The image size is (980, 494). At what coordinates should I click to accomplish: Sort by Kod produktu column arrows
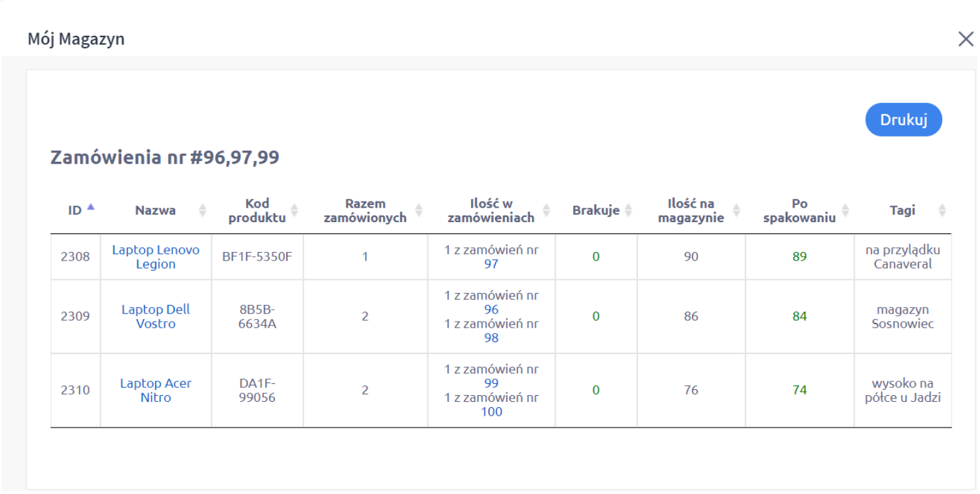click(294, 210)
